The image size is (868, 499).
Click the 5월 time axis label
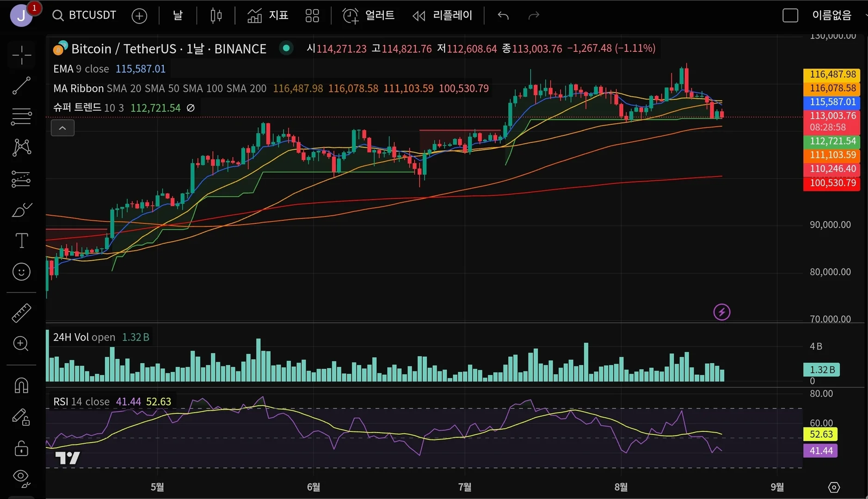tap(157, 487)
